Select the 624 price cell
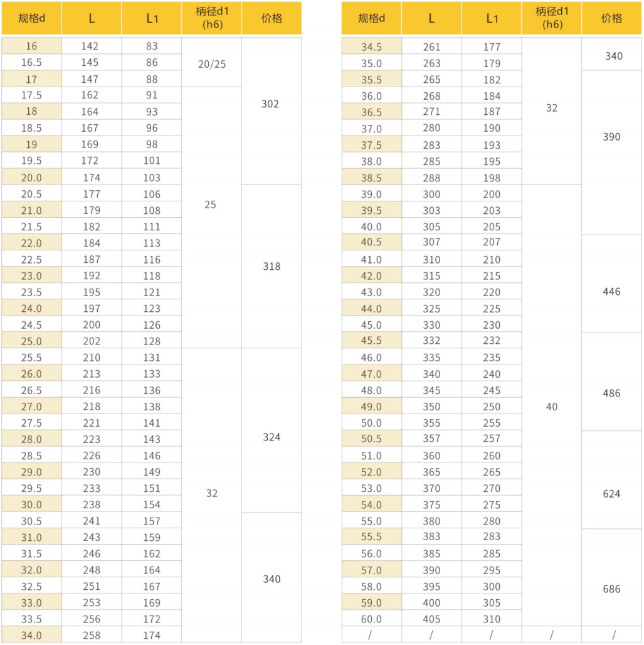Image resolution: width=644 pixels, height=645 pixels. (x=611, y=494)
